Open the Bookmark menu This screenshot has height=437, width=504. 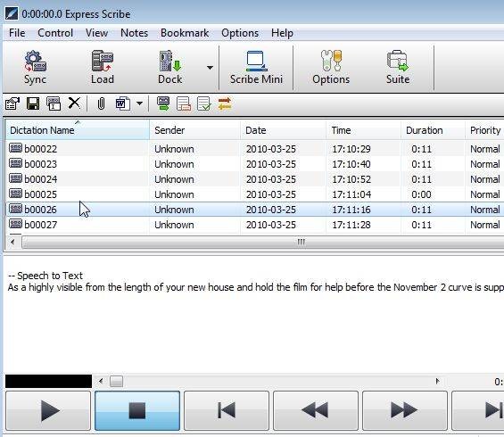(185, 33)
